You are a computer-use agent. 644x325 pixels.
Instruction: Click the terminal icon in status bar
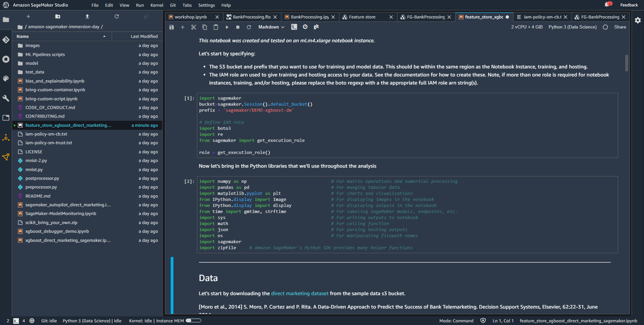coord(16,321)
